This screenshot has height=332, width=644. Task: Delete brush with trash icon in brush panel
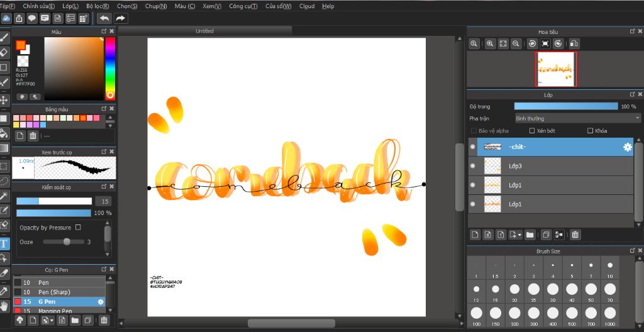tap(104, 320)
